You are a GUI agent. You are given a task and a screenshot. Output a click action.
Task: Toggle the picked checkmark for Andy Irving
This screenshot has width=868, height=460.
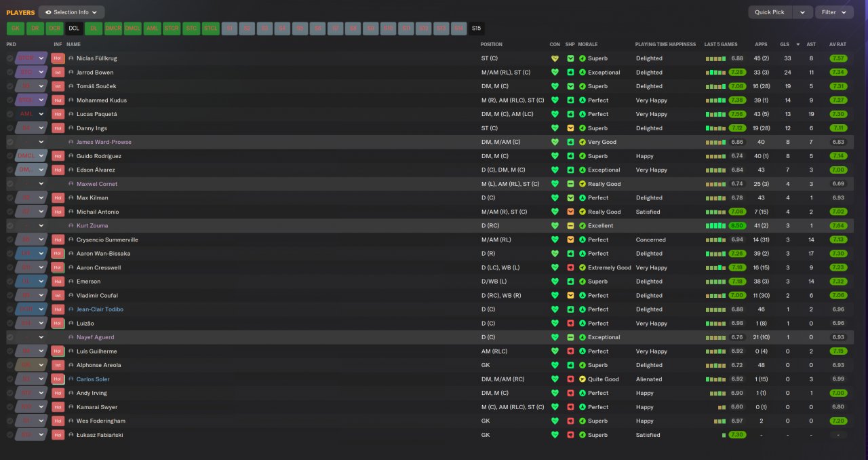click(x=9, y=393)
